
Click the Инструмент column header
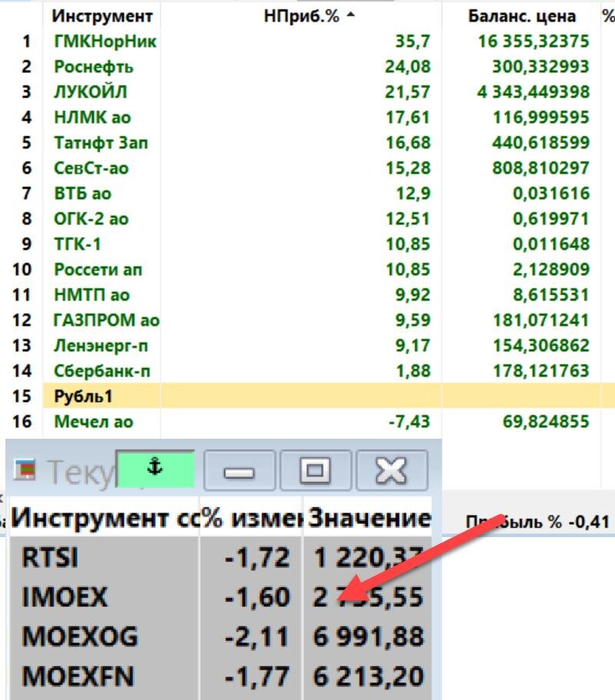pyautogui.click(x=101, y=16)
